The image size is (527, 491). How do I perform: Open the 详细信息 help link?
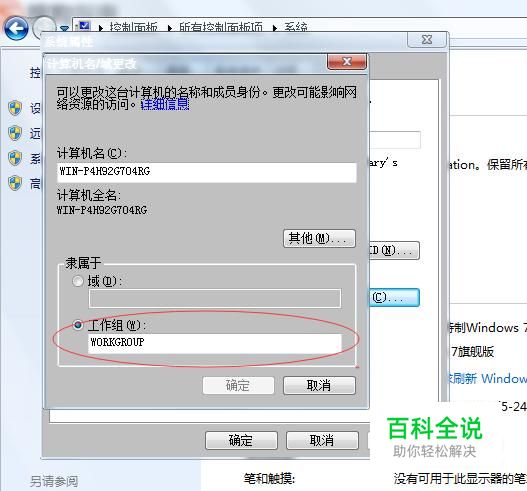click(x=165, y=105)
